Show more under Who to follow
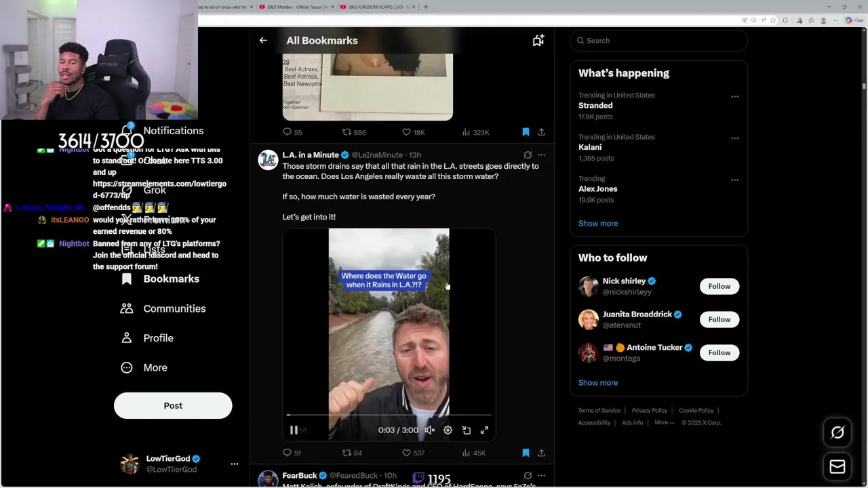868x488 pixels. (x=598, y=383)
